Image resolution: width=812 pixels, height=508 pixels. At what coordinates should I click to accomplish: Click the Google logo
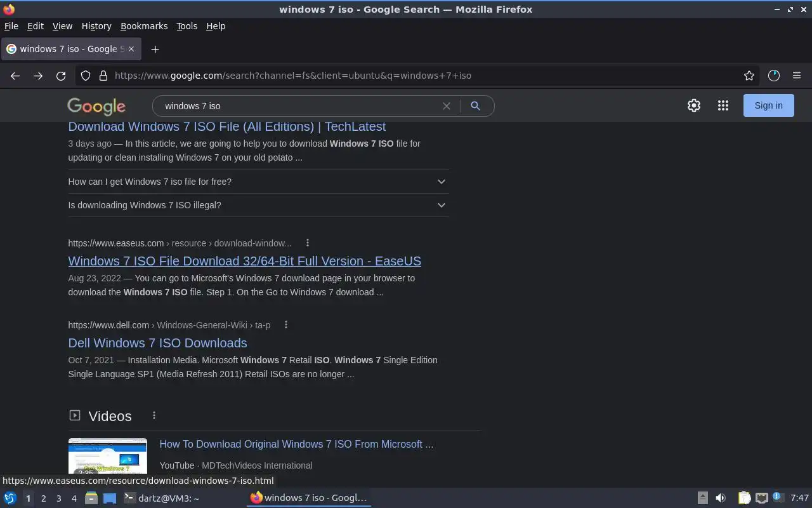point(96,106)
